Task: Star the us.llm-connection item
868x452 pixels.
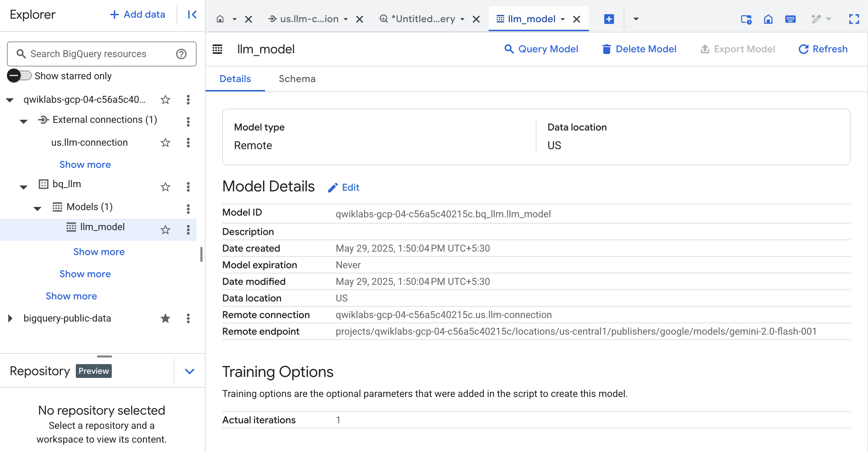Action: point(165,143)
